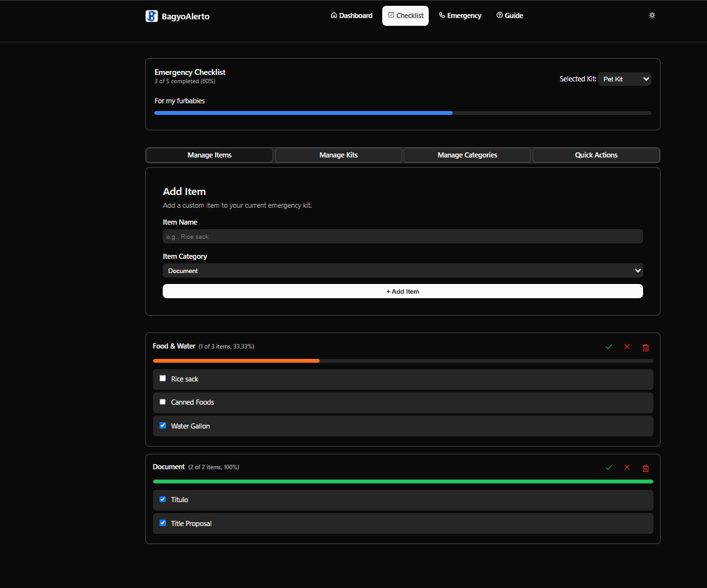This screenshot has height=588, width=707.
Task: Open the Item Category dropdown
Action: pyautogui.click(x=403, y=270)
